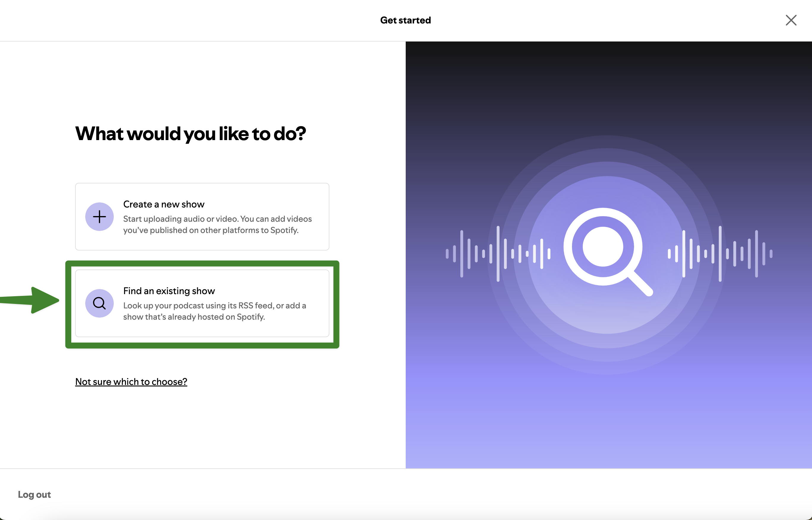Click the small purple magnifying glass icon

(99, 303)
